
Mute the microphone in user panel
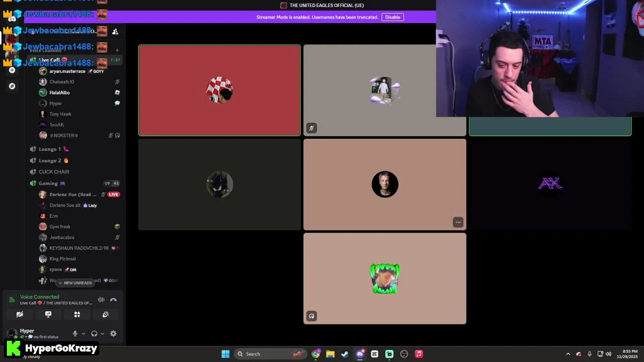coord(75,333)
